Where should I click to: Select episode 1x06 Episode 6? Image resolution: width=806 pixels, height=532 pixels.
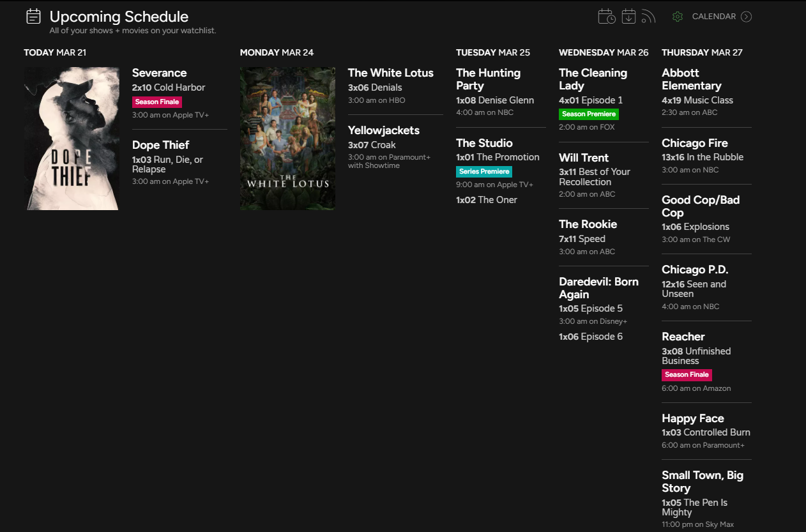click(591, 337)
